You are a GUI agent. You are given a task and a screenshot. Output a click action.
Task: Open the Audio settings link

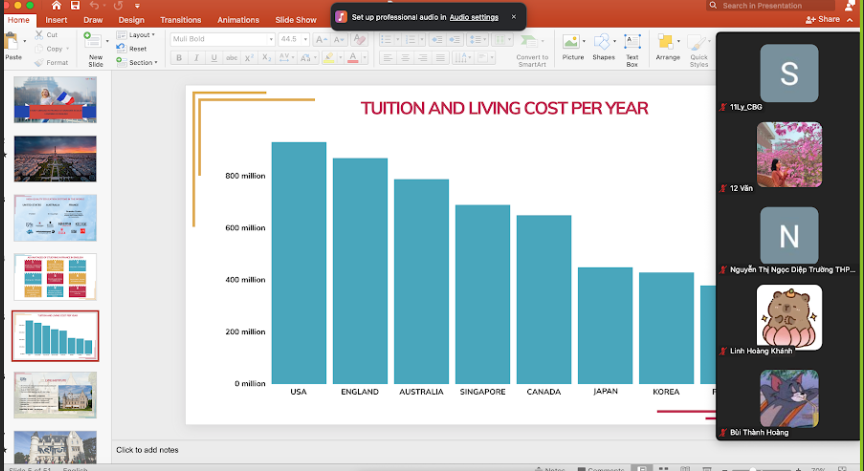[473, 17]
